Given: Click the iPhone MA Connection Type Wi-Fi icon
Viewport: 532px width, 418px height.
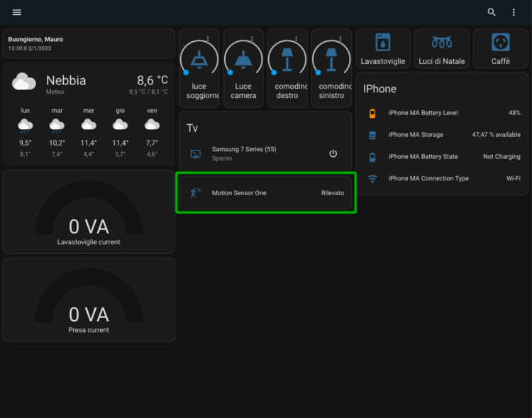Looking at the screenshot, I should pyautogui.click(x=372, y=179).
